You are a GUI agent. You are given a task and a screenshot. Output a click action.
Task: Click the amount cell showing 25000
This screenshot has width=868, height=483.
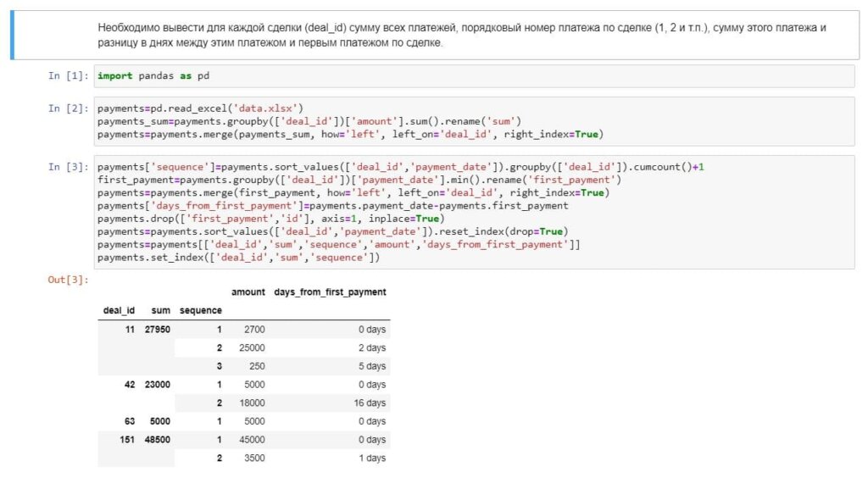click(251, 347)
